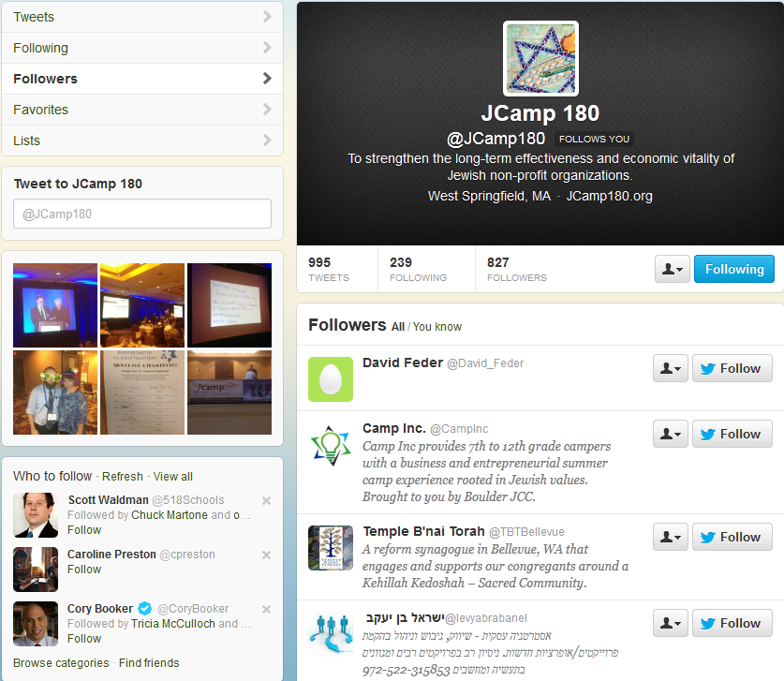Open Camp Inc. profile name
The width and height of the screenshot is (784, 681).
point(394,428)
